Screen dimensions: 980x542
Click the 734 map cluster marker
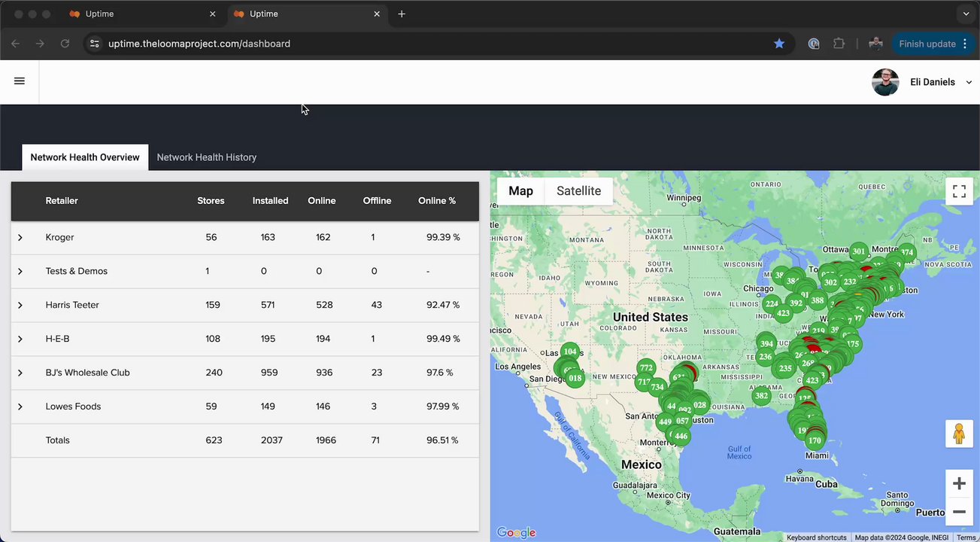(657, 387)
